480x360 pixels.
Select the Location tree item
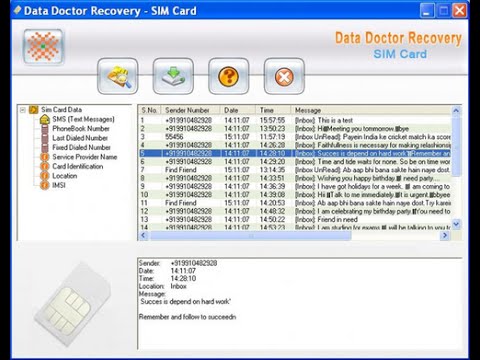pyautogui.click(x=65, y=176)
